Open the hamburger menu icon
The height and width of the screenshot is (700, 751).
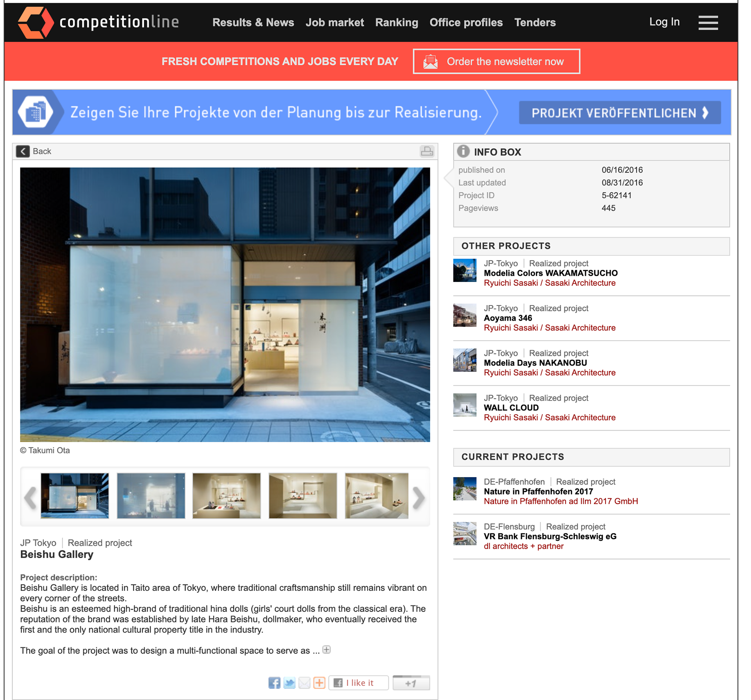coord(708,23)
